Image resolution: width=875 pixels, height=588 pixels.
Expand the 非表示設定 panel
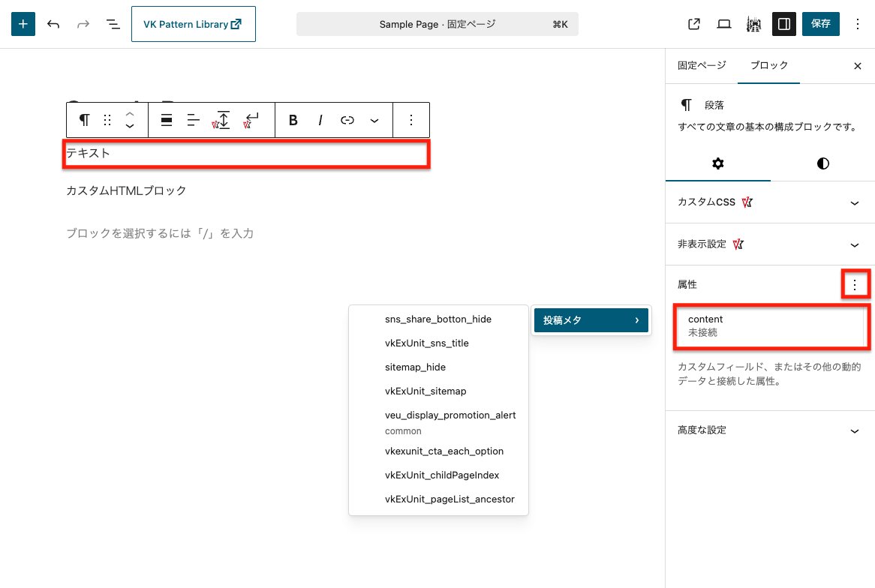[x=770, y=244]
